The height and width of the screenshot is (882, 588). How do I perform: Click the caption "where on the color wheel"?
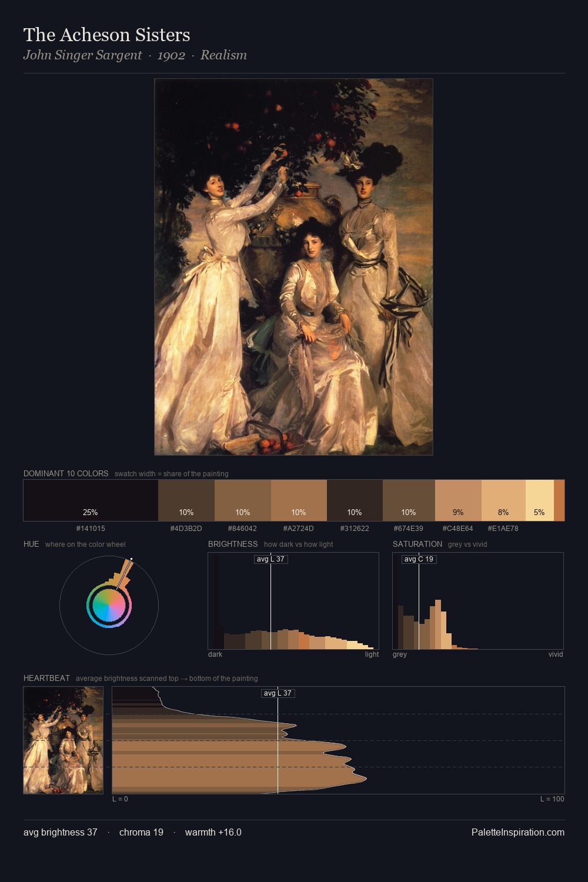coord(85,544)
